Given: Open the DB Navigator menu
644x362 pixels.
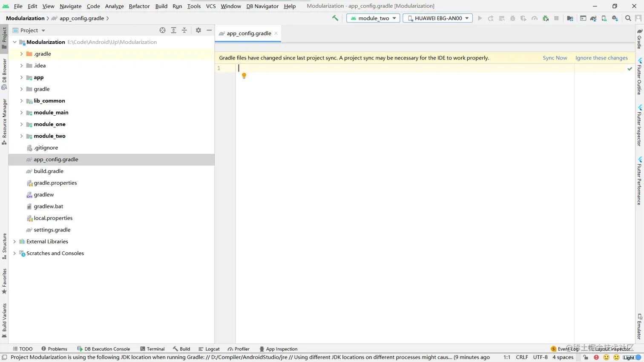Looking at the screenshot, I should (x=262, y=6).
